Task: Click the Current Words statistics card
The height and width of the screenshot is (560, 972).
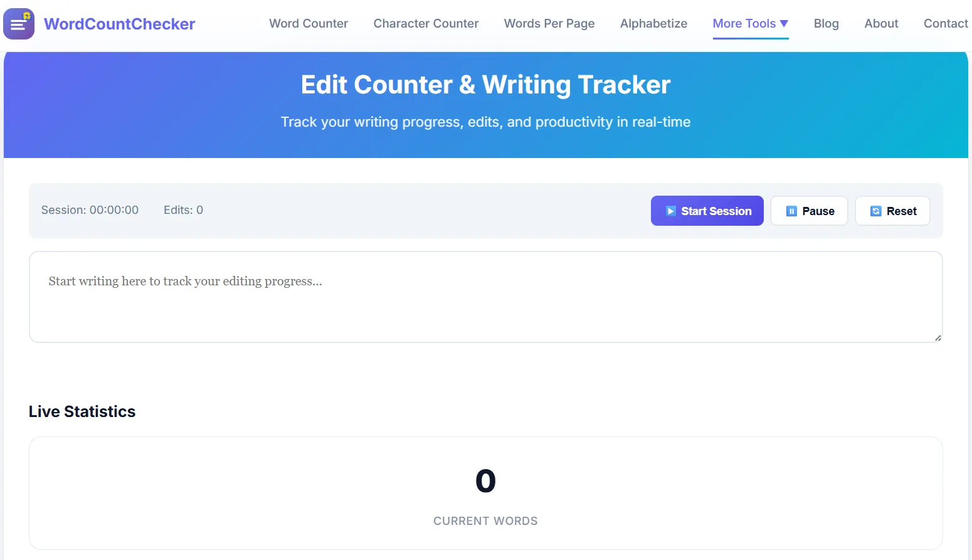Action: pos(485,493)
